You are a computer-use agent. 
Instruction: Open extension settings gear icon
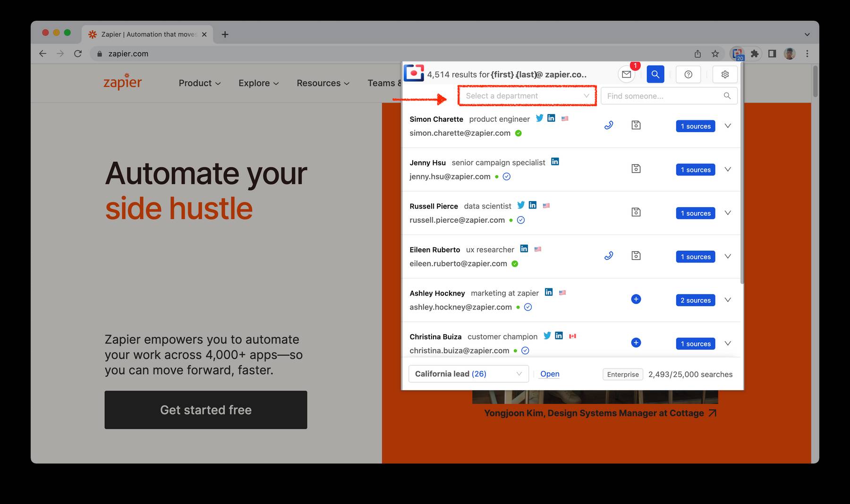click(725, 74)
